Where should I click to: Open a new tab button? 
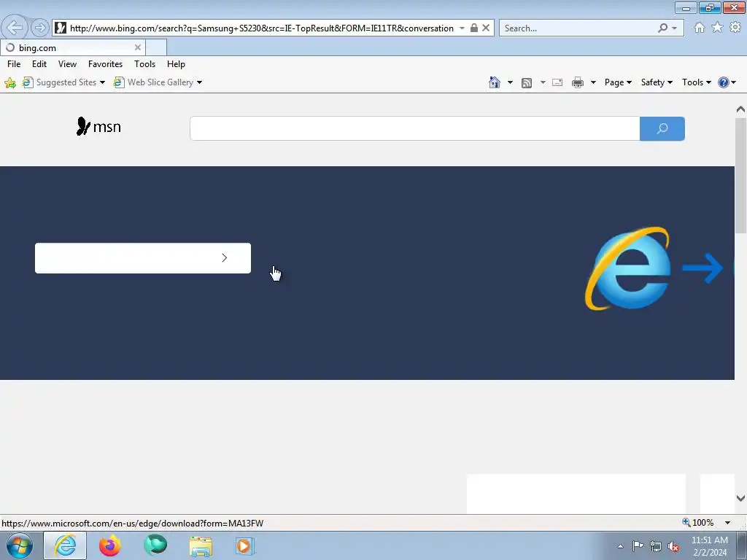(156, 47)
